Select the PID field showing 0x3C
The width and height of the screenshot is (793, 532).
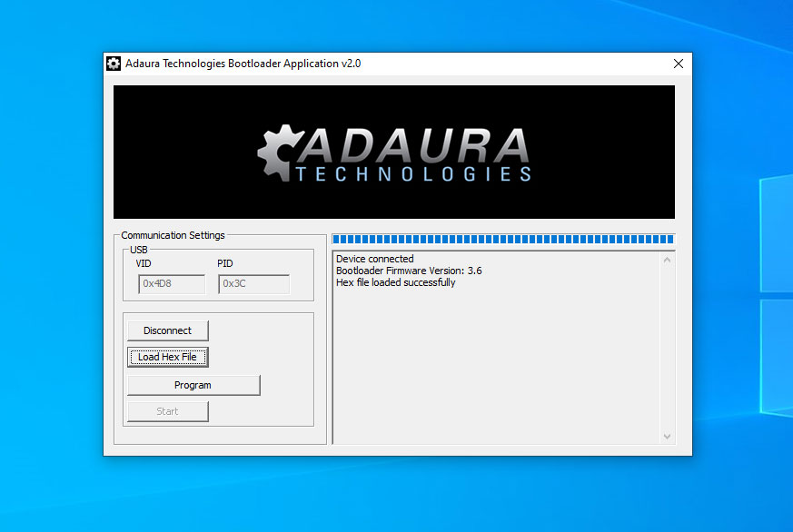pos(253,284)
